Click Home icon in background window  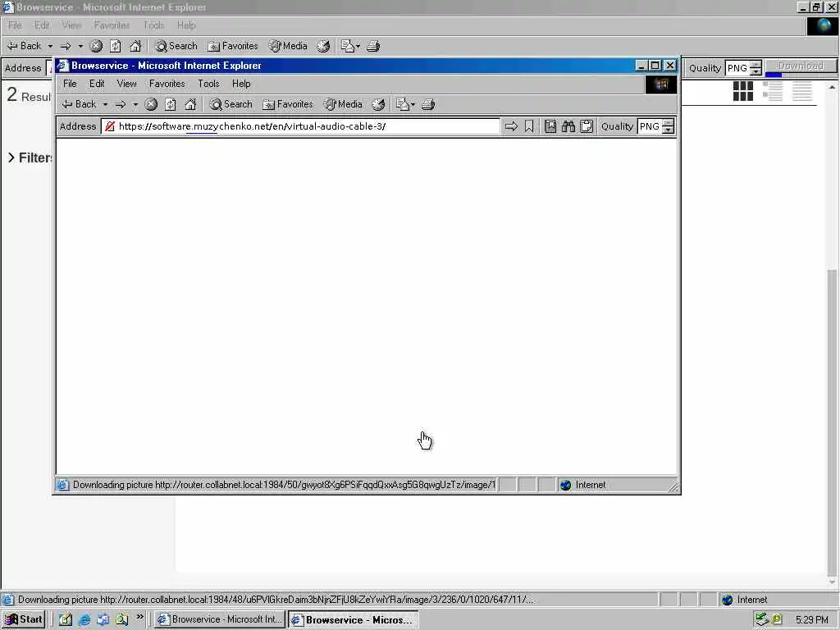point(135,46)
